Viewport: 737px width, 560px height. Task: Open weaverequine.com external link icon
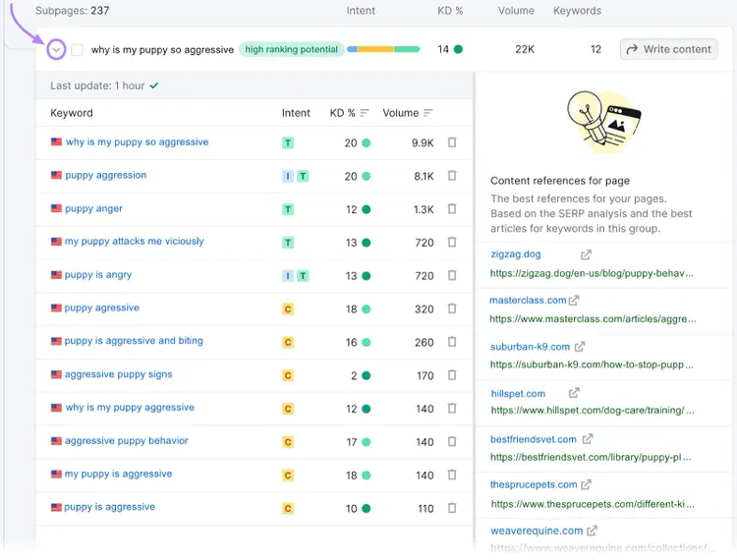(x=593, y=531)
